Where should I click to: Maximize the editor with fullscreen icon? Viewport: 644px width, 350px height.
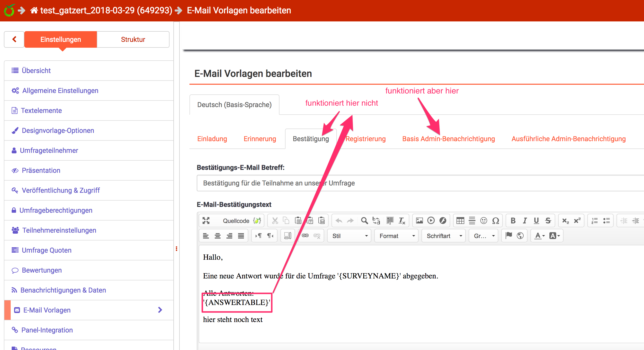(206, 221)
